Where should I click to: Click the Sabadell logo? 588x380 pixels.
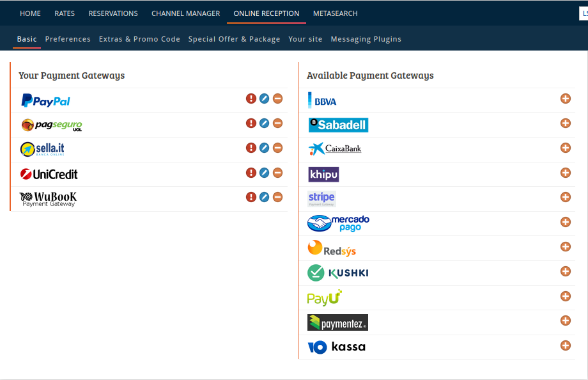pos(338,125)
